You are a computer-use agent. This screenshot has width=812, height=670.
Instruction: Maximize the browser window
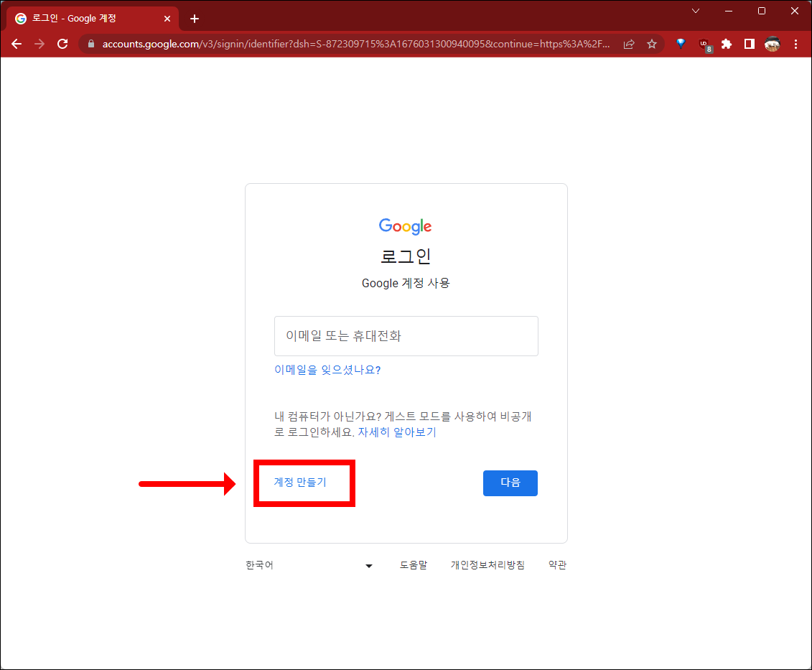[x=761, y=11]
